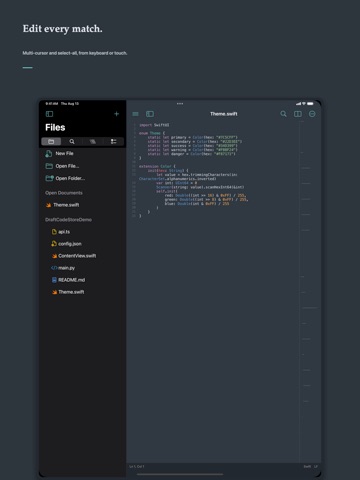This screenshot has width=360, height=480.
Task: Open the circular more options icon
Action: tap(312, 114)
